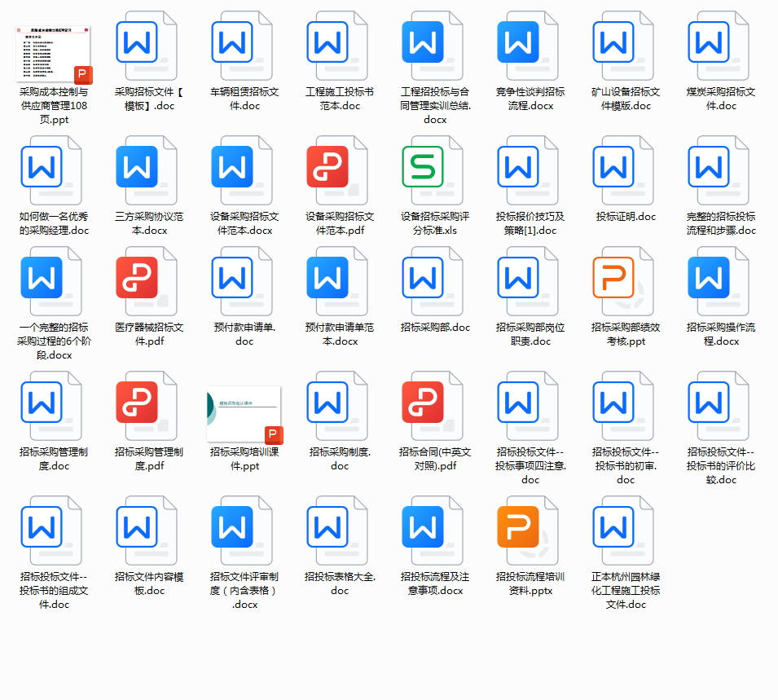Click 招标投标文件--投标书的评价比较.doc icon
The image size is (778, 700).
[x=719, y=406]
